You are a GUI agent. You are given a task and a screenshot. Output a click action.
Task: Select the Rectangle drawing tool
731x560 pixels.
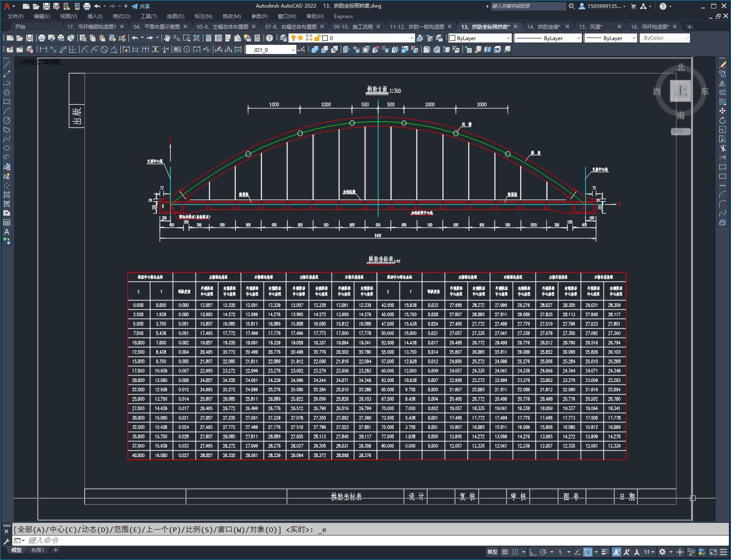pos(7,102)
